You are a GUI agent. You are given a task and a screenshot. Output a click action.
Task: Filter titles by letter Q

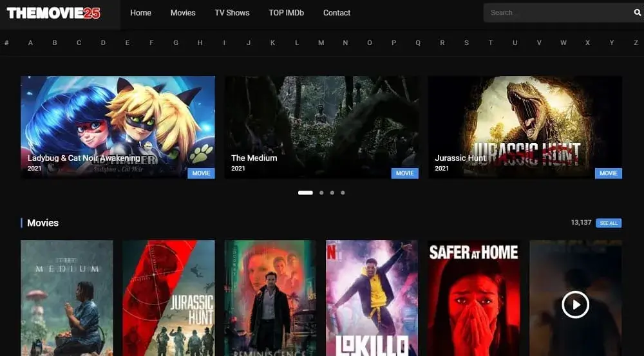418,42
